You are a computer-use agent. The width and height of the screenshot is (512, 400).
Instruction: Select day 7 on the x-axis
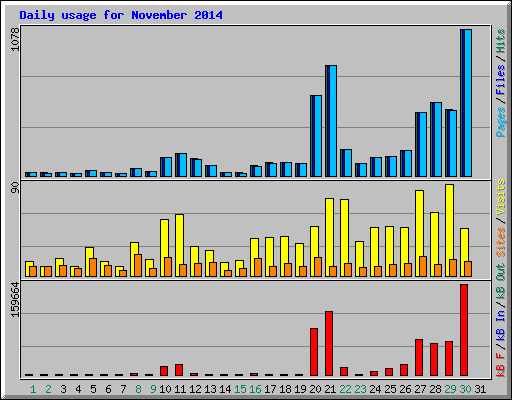123,389
